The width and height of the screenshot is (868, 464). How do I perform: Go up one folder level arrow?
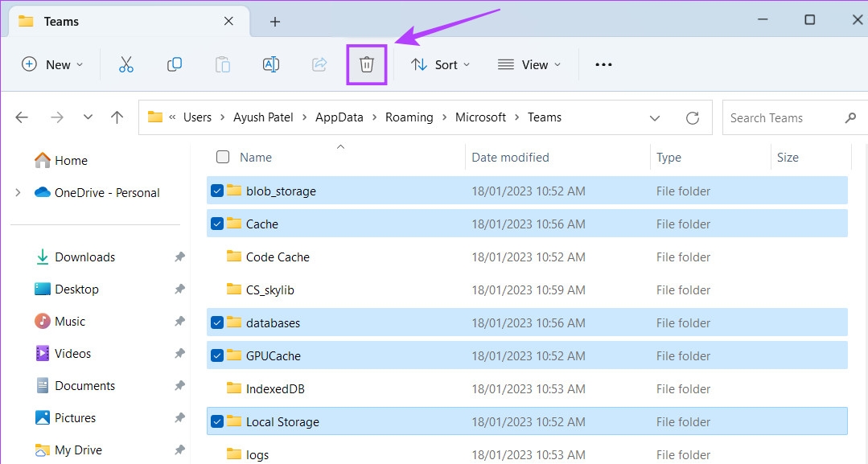coord(117,117)
